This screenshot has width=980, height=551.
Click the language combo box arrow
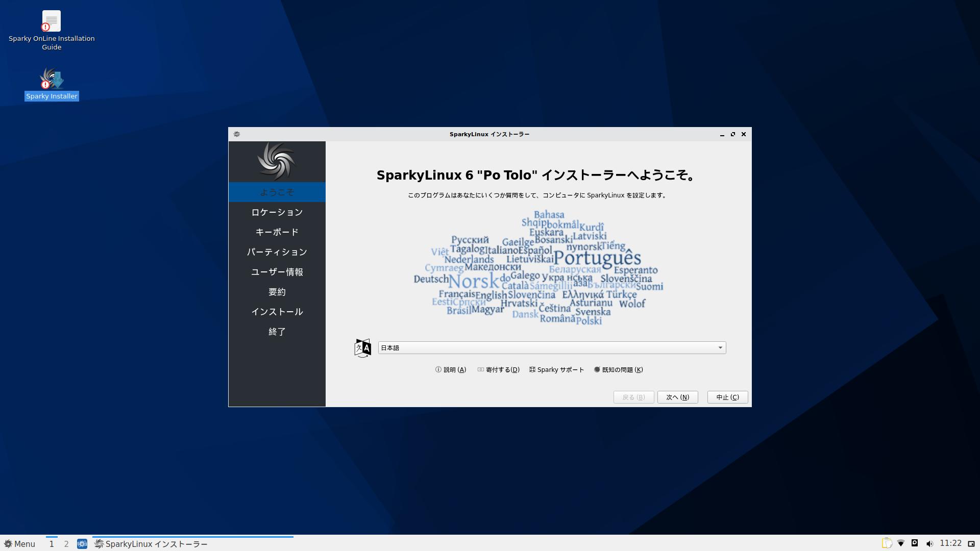[x=720, y=348]
